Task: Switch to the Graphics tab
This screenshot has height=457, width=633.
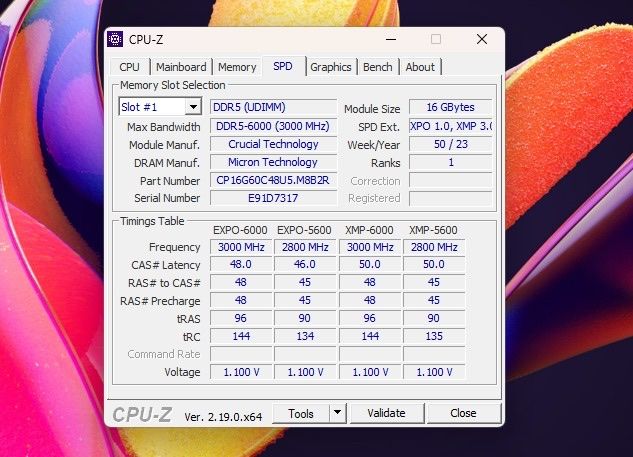Action: click(331, 67)
